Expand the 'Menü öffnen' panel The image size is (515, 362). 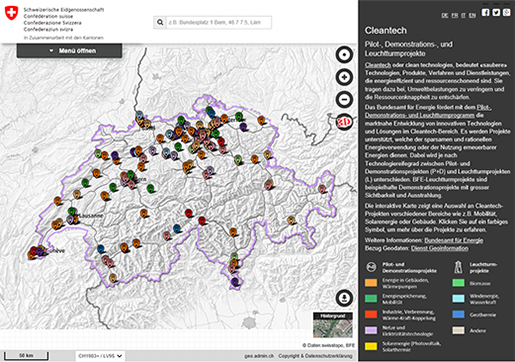69,51
